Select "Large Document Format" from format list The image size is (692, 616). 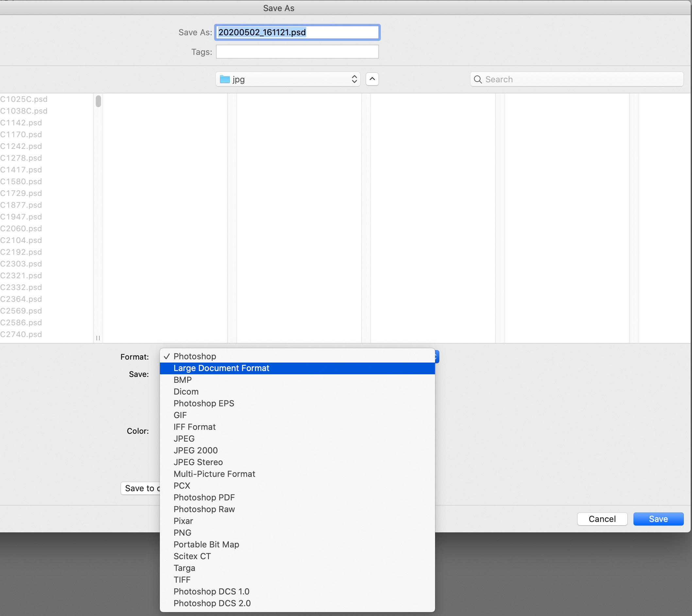point(222,368)
